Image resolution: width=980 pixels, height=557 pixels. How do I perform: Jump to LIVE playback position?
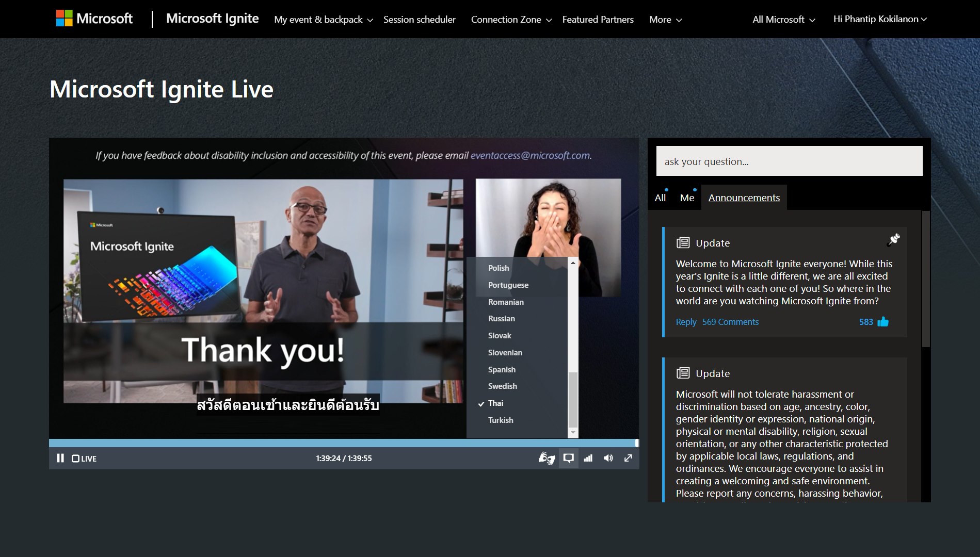click(84, 458)
